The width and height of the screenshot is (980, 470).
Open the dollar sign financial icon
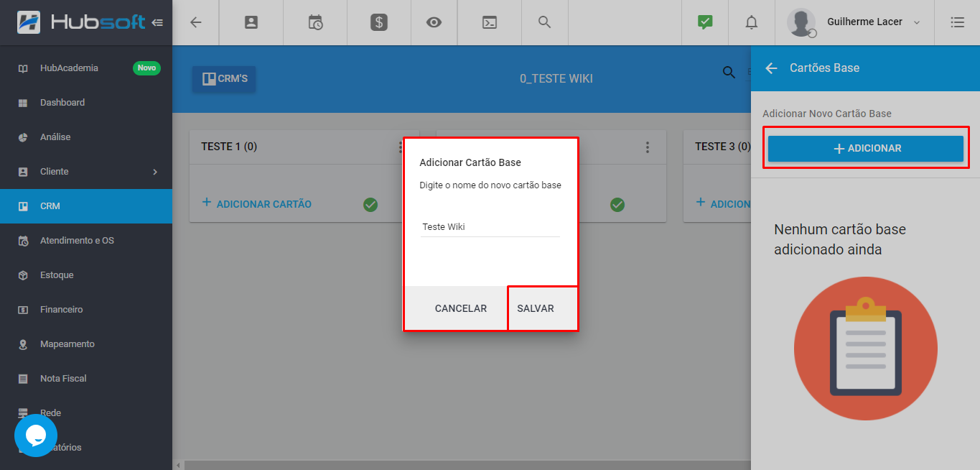(x=379, y=22)
